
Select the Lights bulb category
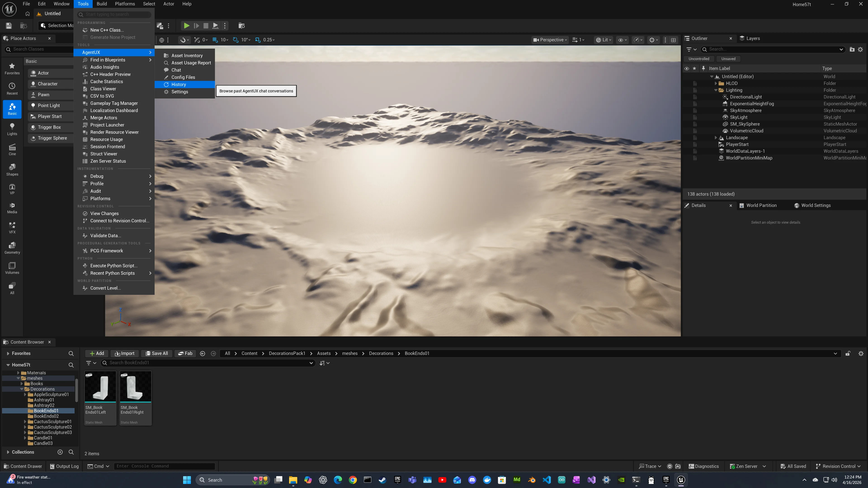click(x=12, y=129)
